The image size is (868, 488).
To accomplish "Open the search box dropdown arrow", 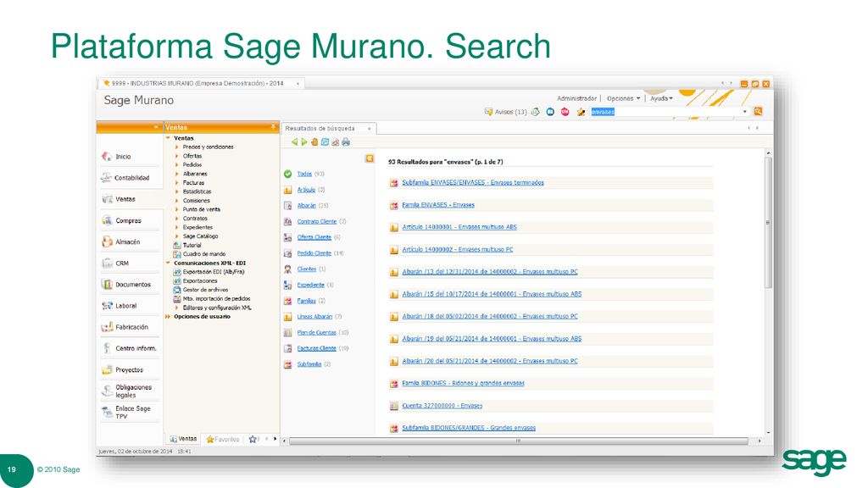I will (744, 111).
